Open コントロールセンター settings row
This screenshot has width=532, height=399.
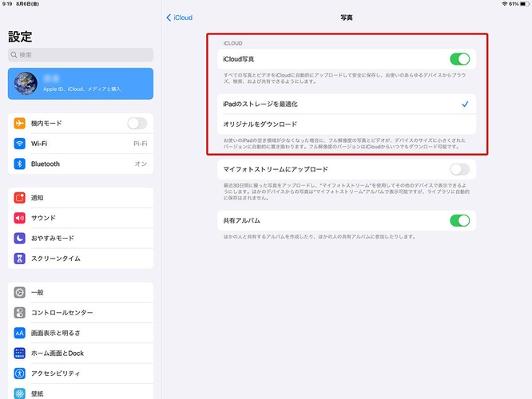pyautogui.click(x=81, y=313)
